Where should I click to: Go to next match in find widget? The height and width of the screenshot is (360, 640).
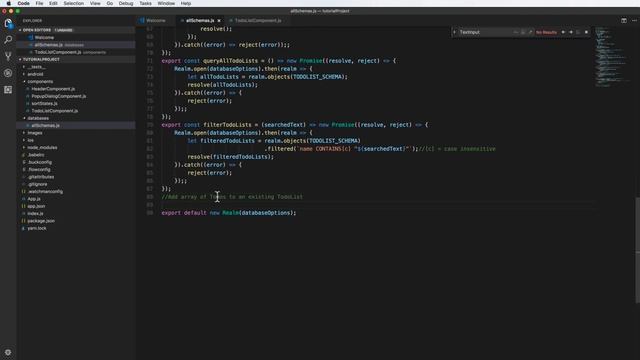coord(571,32)
